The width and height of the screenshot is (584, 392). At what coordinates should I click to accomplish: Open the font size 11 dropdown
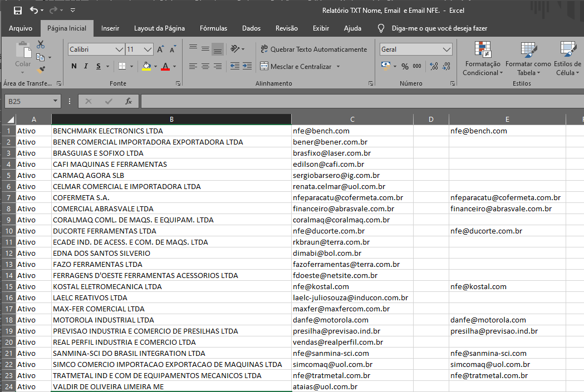click(148, 49)
